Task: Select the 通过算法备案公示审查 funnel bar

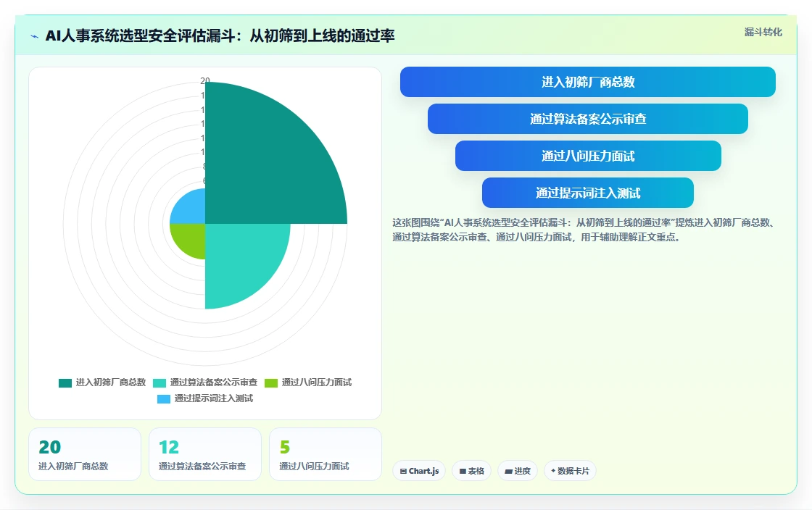Action: [588, 119]
